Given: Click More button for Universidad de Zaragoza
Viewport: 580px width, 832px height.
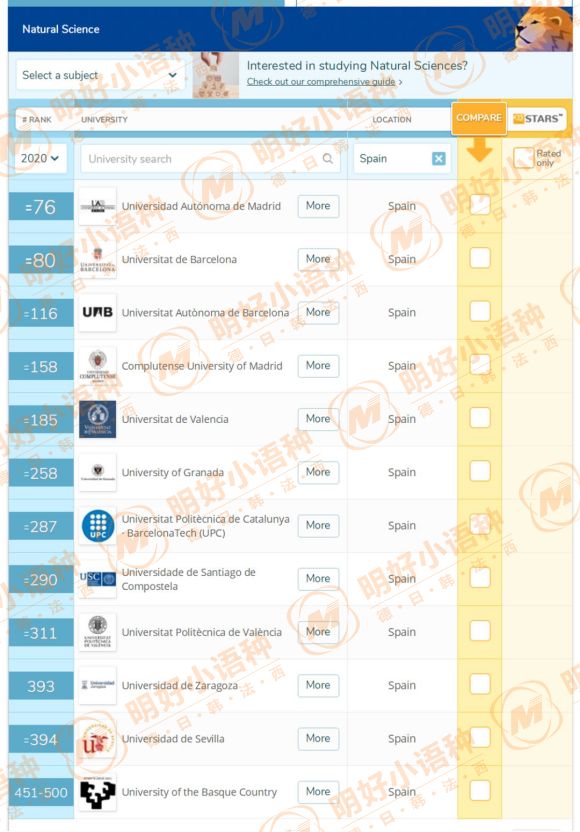Looking at the screenshot, I should pyautogui.click(x=318, y=685).
